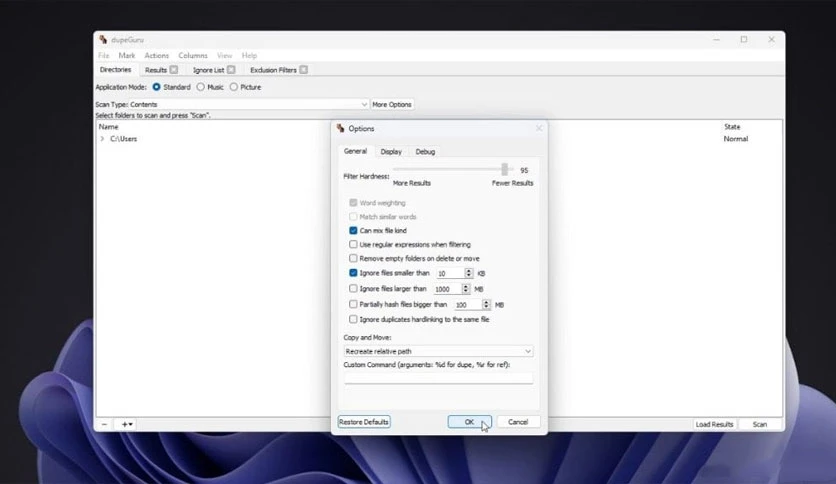This screenshot has height=484, width=836.
Task: Confirm options with OK button
Action: point(469,422)
